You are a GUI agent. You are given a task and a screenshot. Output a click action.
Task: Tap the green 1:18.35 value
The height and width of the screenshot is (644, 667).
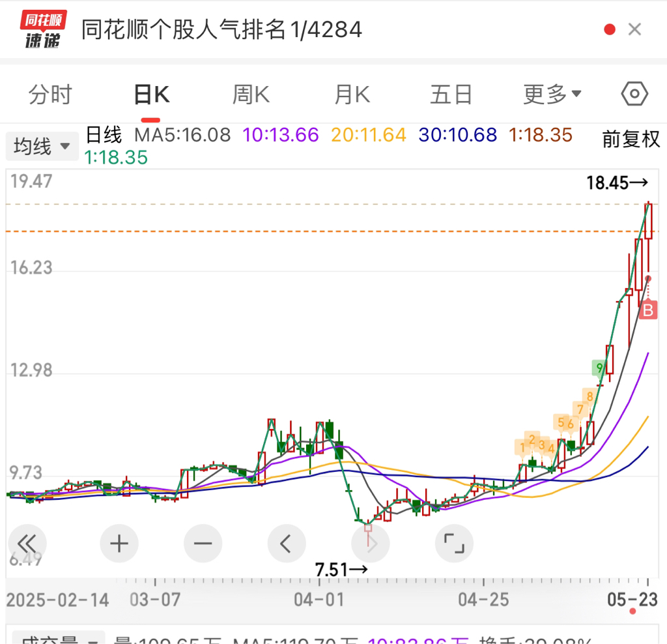click(116, 158)
